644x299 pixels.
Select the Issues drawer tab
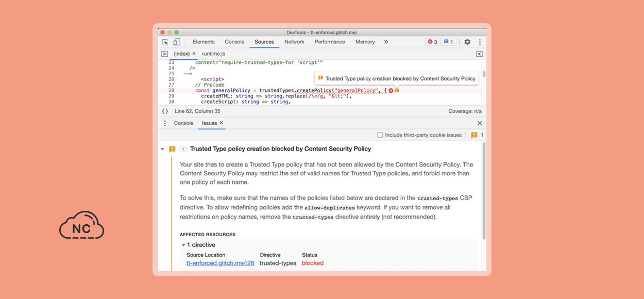pyautogui.click(x=209, y=123)
